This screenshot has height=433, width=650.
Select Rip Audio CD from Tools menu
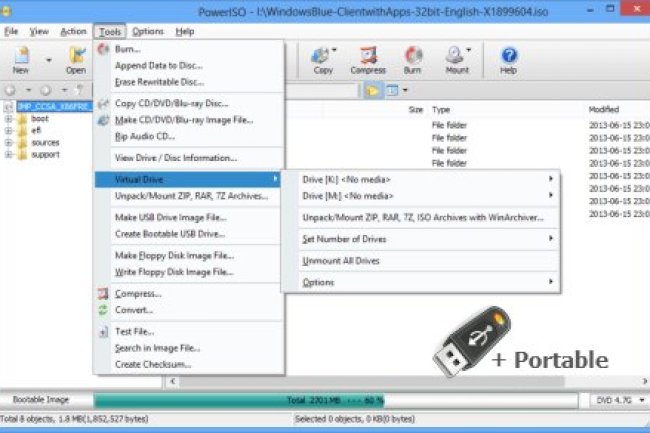click(x=145, y=136)
